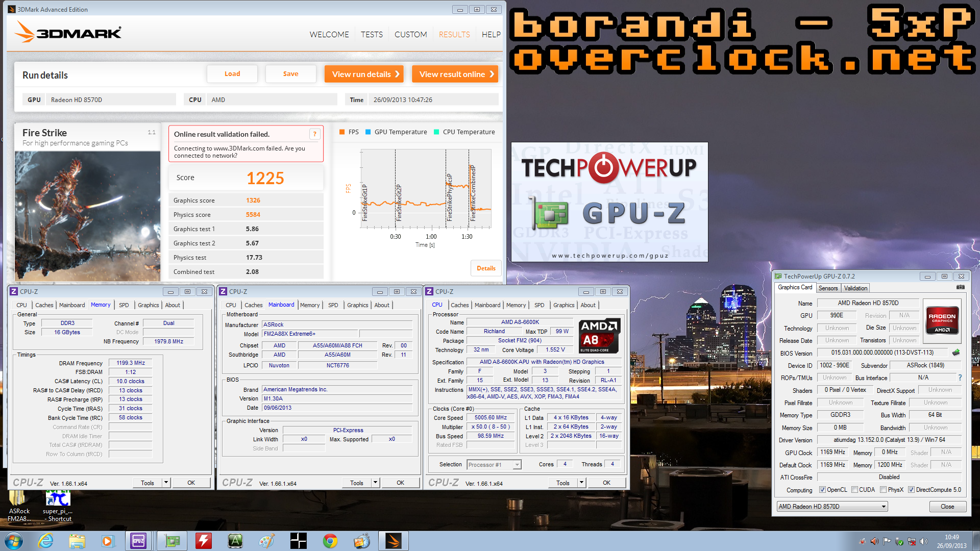980x551 pixels.
Task: Click the blue GPU Temperature legend swatch
Action: coord(368,132)
